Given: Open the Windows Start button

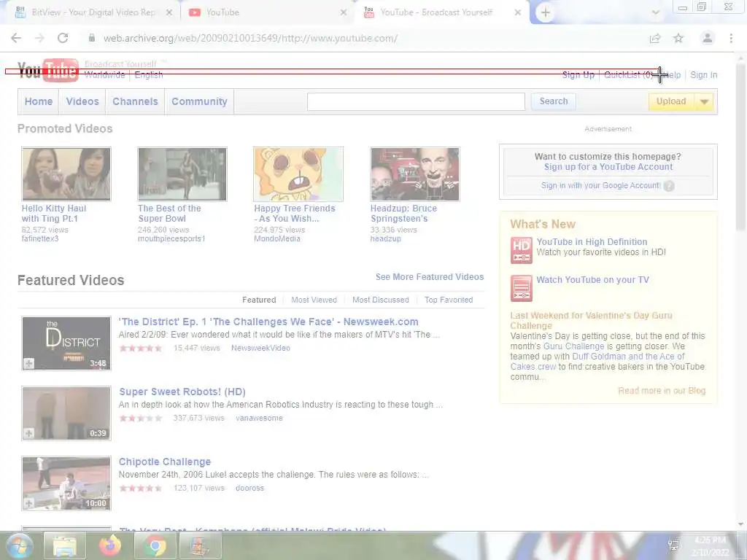Looking at the screenshot, I should 20,545.
